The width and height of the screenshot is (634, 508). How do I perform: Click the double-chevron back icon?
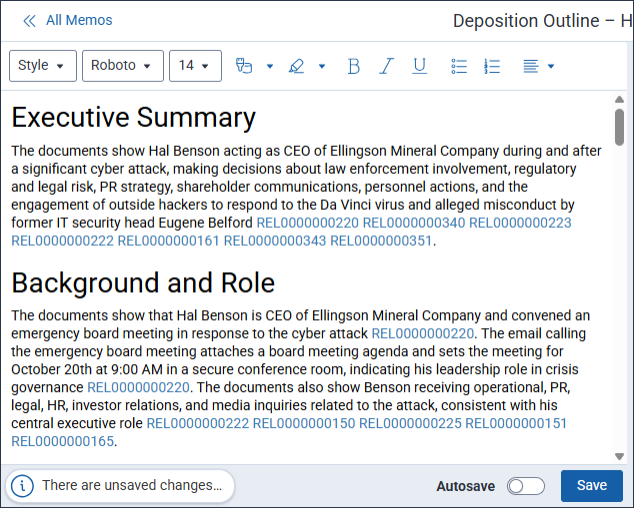30,21
